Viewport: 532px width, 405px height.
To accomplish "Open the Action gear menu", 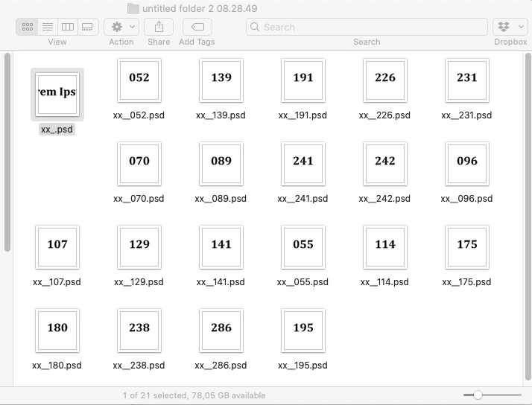I will 121,27.
